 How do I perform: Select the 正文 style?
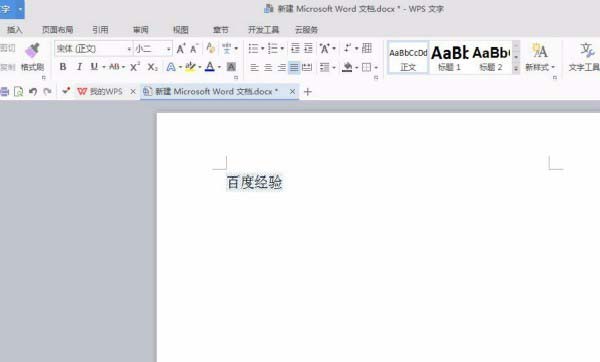point(408,58)
